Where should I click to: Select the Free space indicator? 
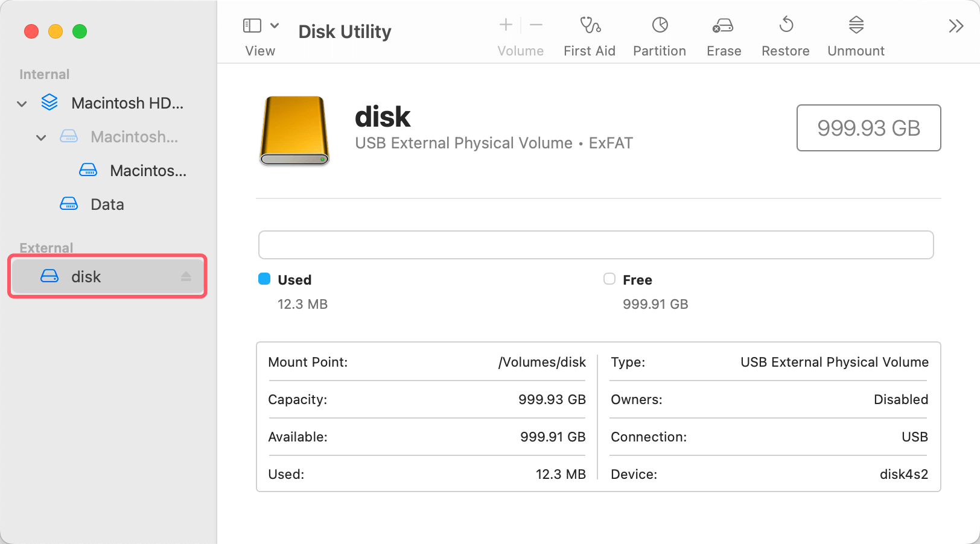[609, 279]
